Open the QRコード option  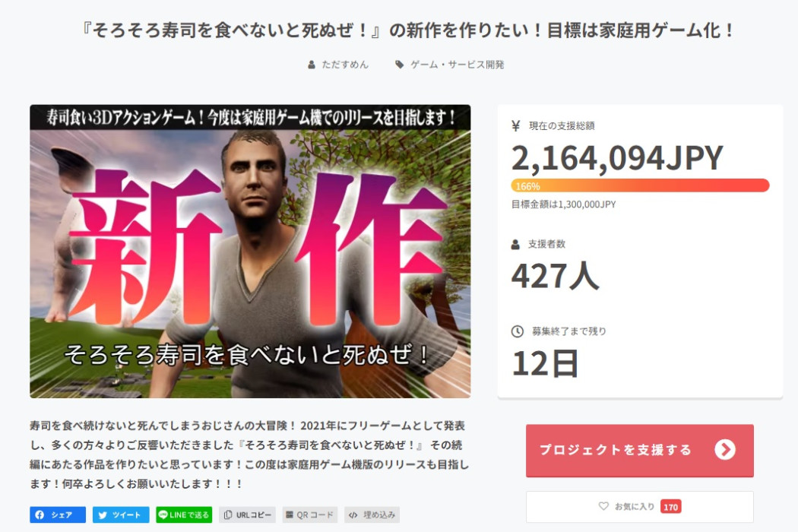tap(310, 515)
